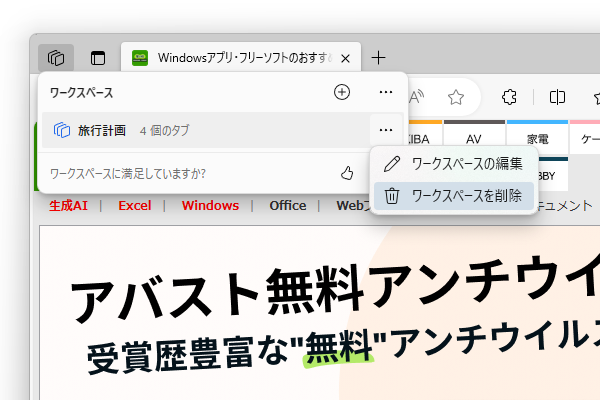Image resolution: width=600 pixels, height=400 pixels.
Task: Open the ワークスペース panel more options menu
Action: coord(385,92)
